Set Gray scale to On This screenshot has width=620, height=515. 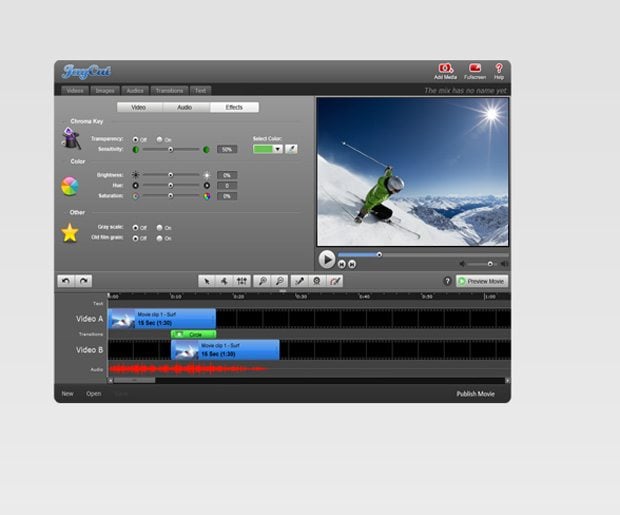pyautogui.click(x=157, y=227)
